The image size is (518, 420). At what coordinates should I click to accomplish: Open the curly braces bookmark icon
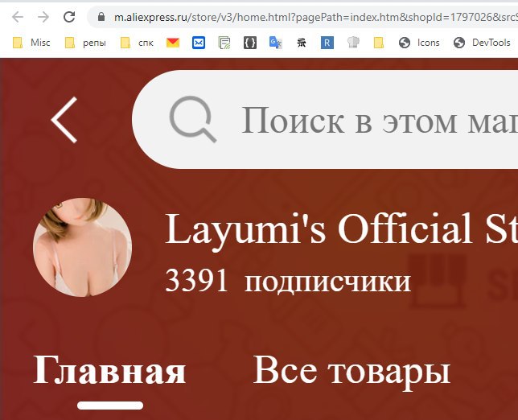click(250, 43)
